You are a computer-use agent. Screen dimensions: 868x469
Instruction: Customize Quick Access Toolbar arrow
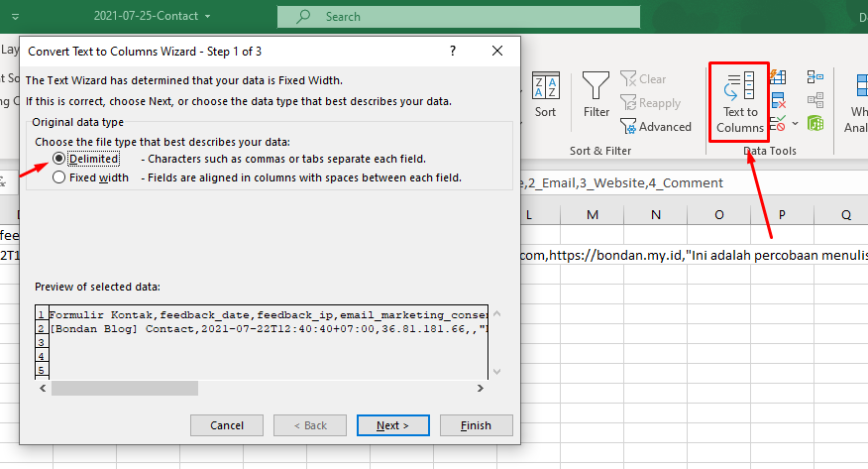click(x=16, y=17)
